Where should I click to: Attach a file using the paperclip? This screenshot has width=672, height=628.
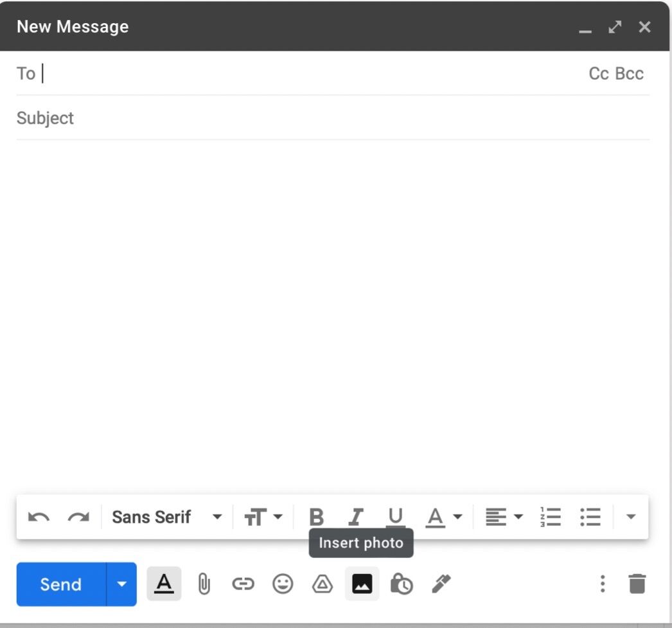[x=204, y=584]
